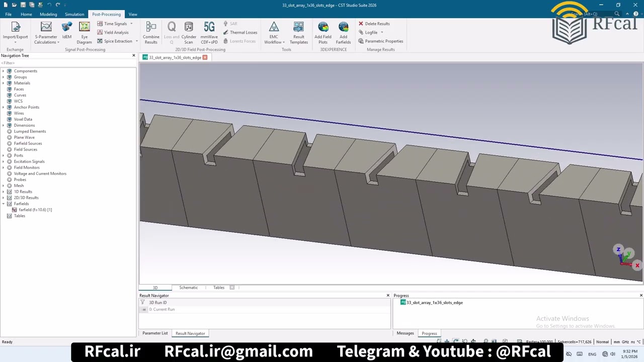This screenshot has width=644, height=362.
Task: Click Add Field Plots
Action: (323, 32)
